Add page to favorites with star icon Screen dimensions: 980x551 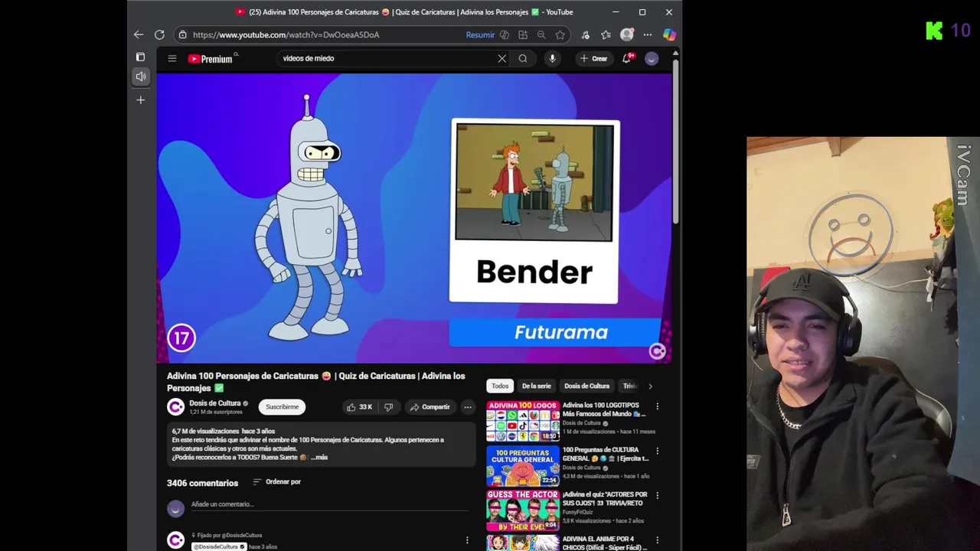pos(560,34)
